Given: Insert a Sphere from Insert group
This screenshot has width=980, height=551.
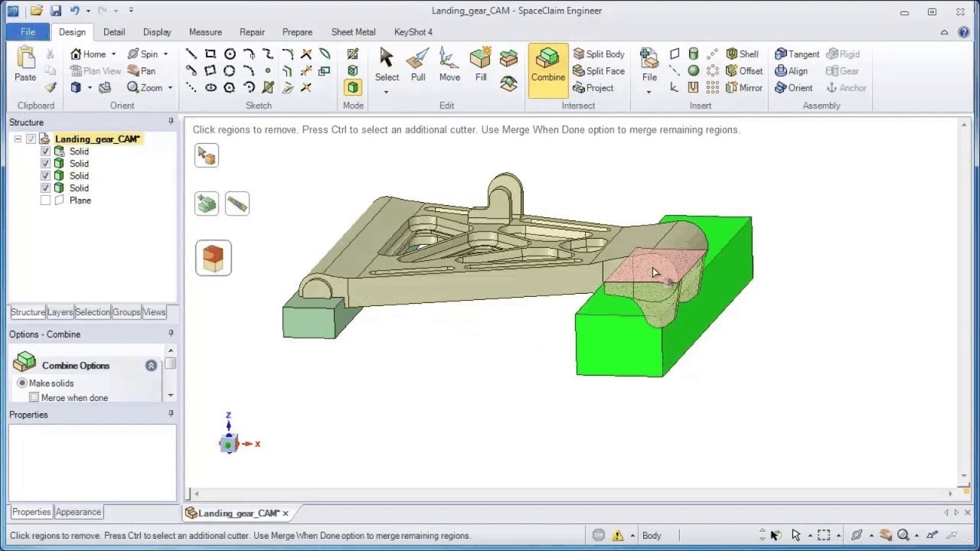Looking at the screenshot, I should pyautogui.click(x=694, y=71).
